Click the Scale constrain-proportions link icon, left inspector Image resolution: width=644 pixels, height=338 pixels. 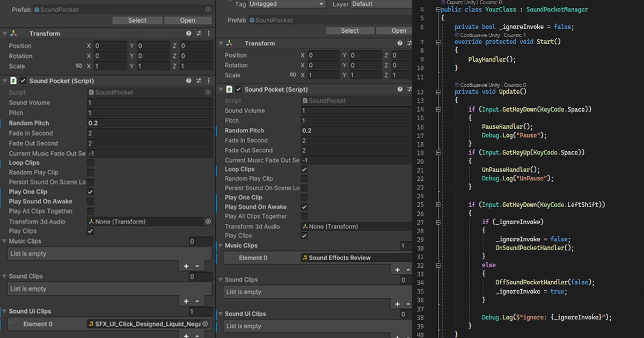[x=79, y=66]
